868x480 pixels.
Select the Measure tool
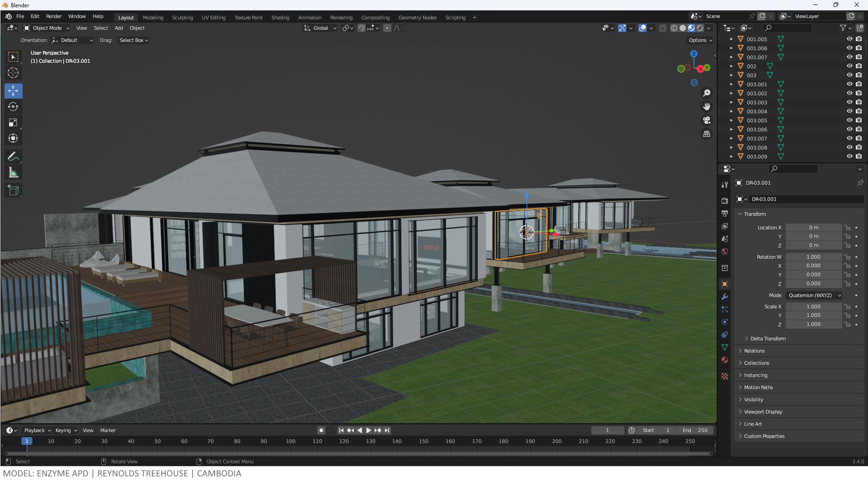(13, 172)
